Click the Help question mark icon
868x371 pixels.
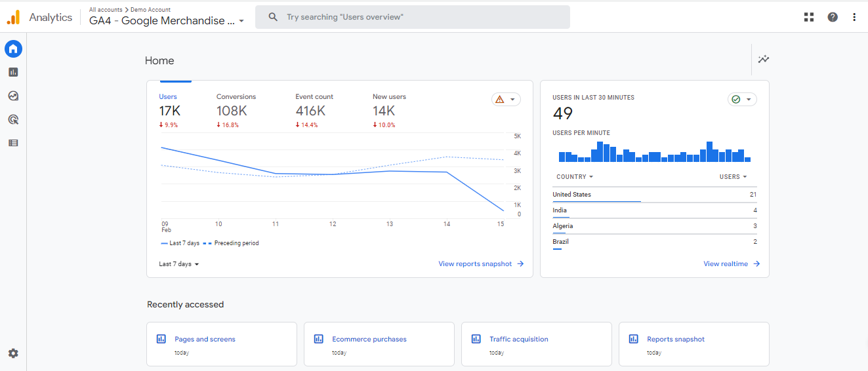tap(833, 17)
